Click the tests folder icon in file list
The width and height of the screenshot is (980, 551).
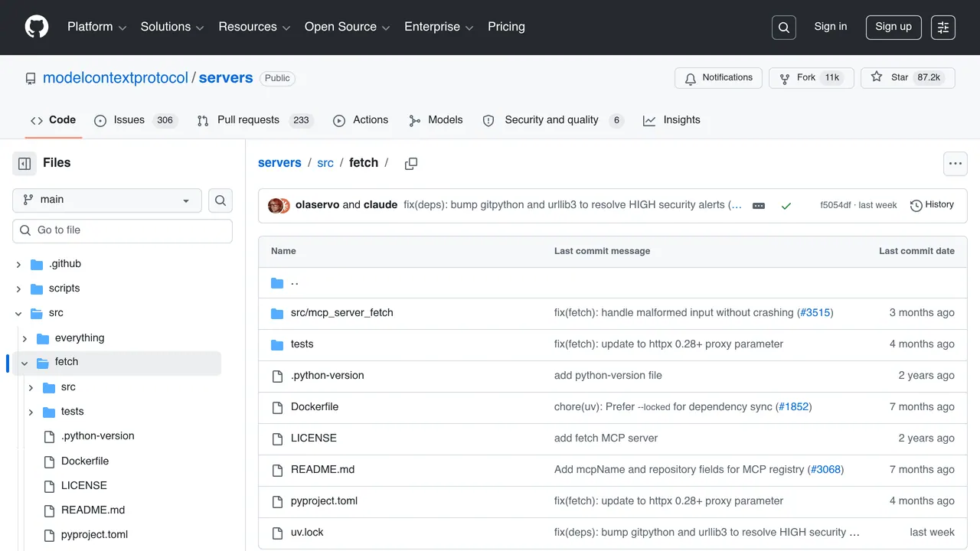(x=277, y=344)
